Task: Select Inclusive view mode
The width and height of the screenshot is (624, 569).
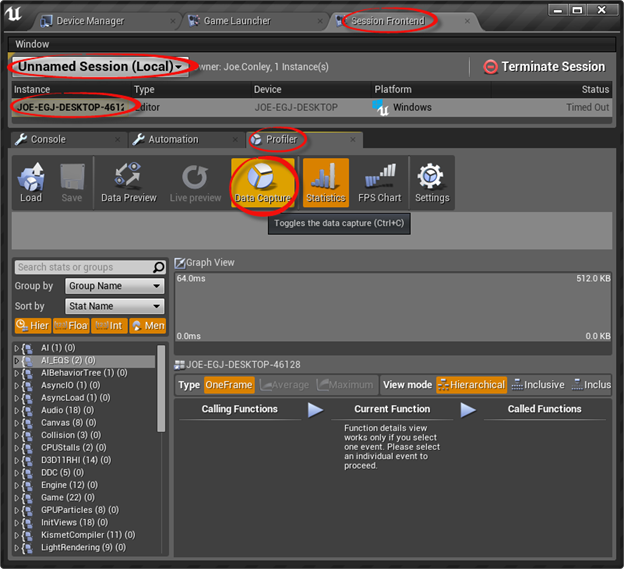Action: click(x=538, y=385)
